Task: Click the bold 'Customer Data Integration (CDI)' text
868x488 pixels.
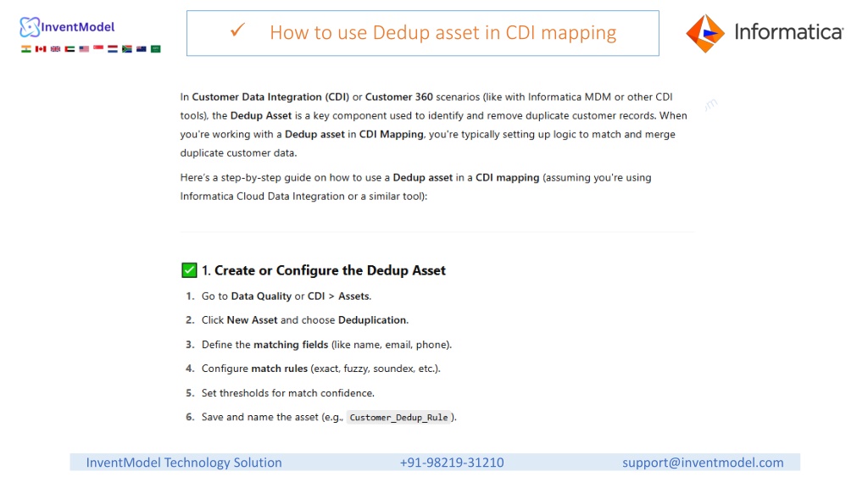Action: click(x=270, y=97)
